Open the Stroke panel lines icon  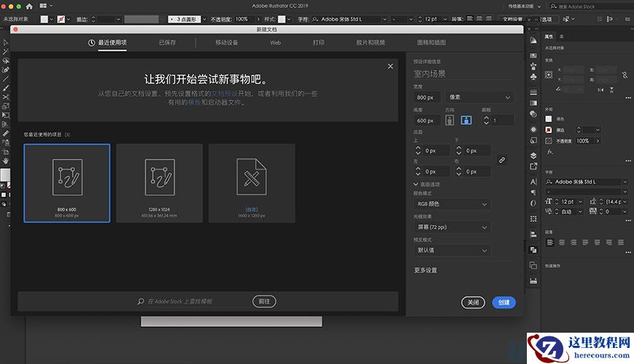point(533,92)
